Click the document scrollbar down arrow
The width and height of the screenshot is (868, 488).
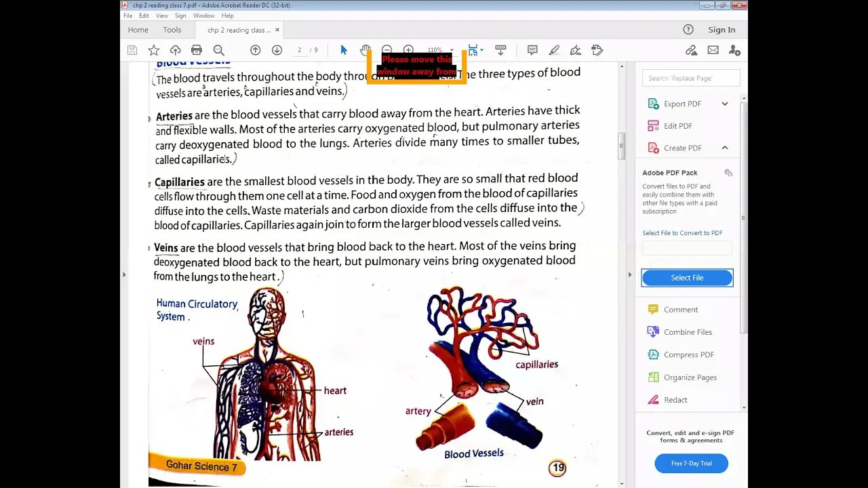click(x=621, y=484)
